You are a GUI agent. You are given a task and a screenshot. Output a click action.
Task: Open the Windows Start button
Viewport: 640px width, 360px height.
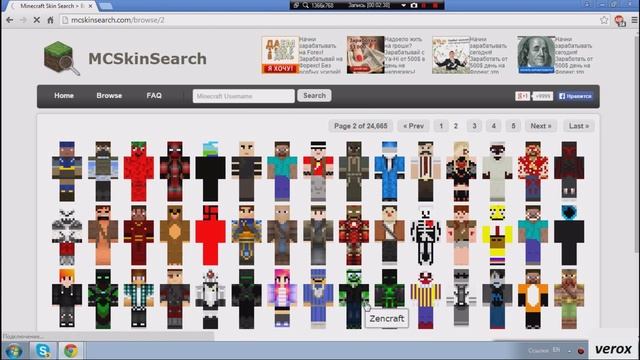[13, 351]
